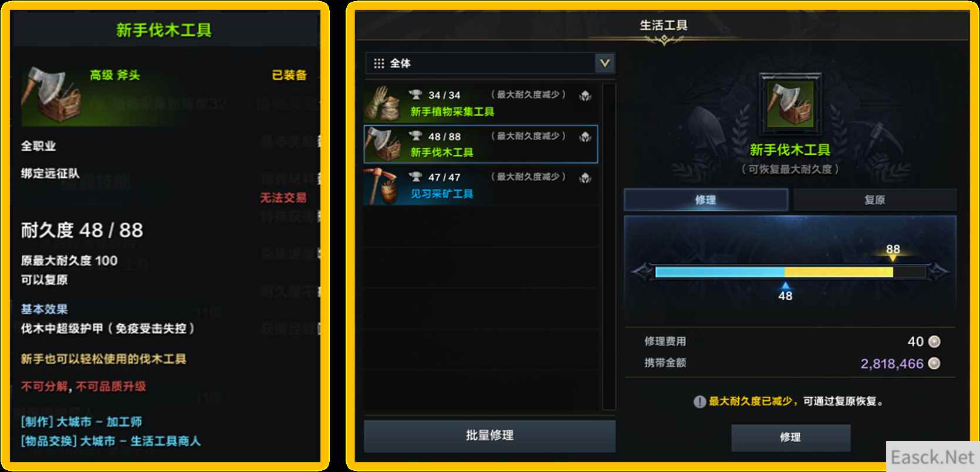
Task: Switch to the 复原 tab
Action: tap(874, 200)
